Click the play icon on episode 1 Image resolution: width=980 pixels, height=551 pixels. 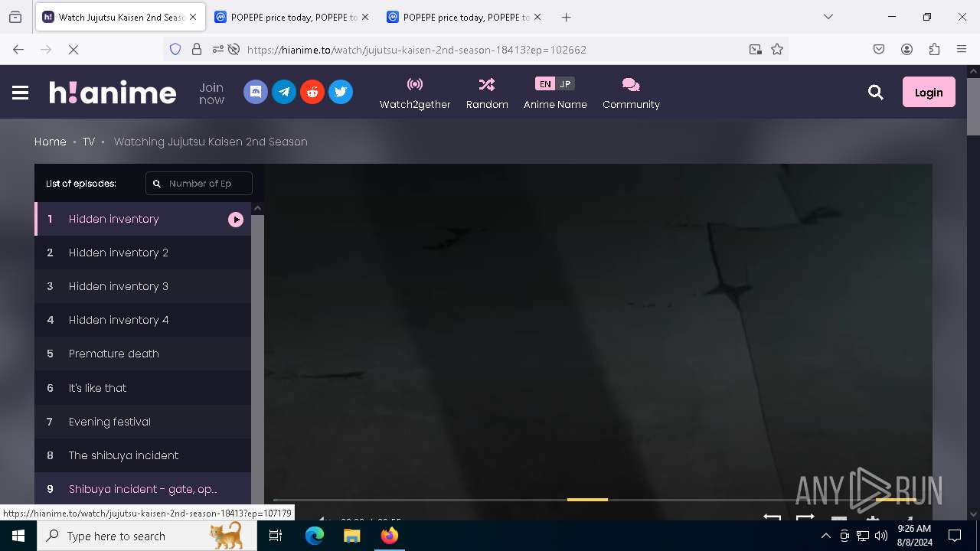tap(236, 220)
